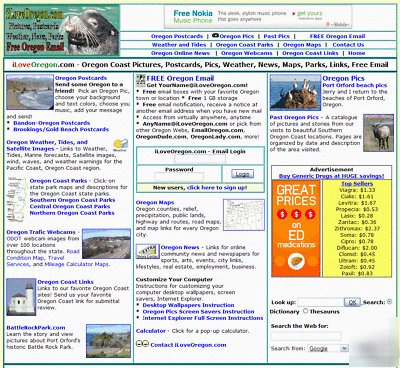Select the Thesaurus radio button
The width and height of the screenshot is (400, 368).
tap(306, 311)
